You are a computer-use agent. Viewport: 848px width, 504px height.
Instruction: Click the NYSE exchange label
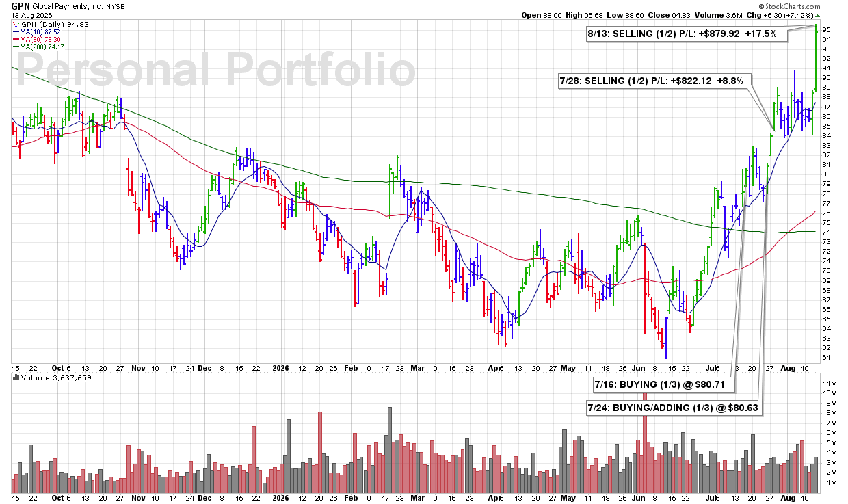pyautogui.click(x=117, y=5)
